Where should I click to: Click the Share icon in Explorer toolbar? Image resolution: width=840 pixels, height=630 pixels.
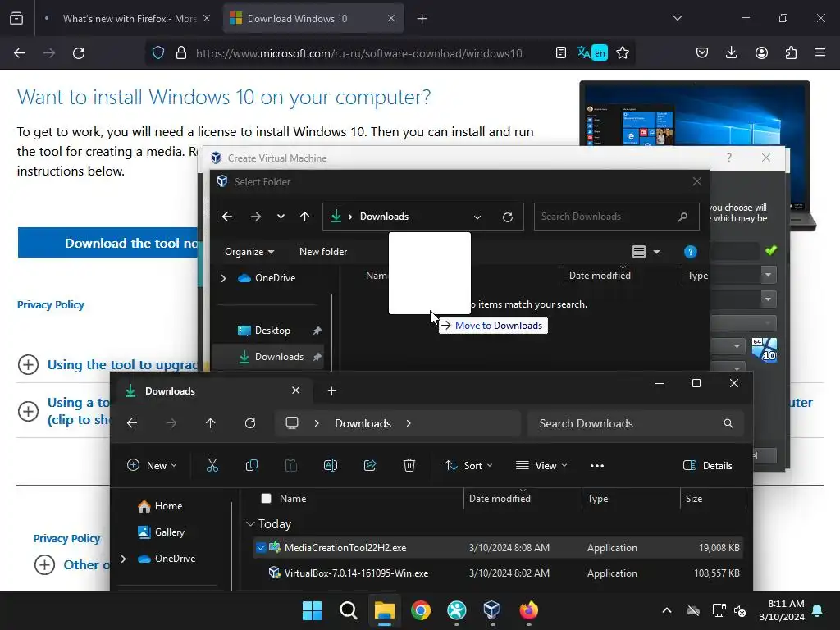point(370,466)
